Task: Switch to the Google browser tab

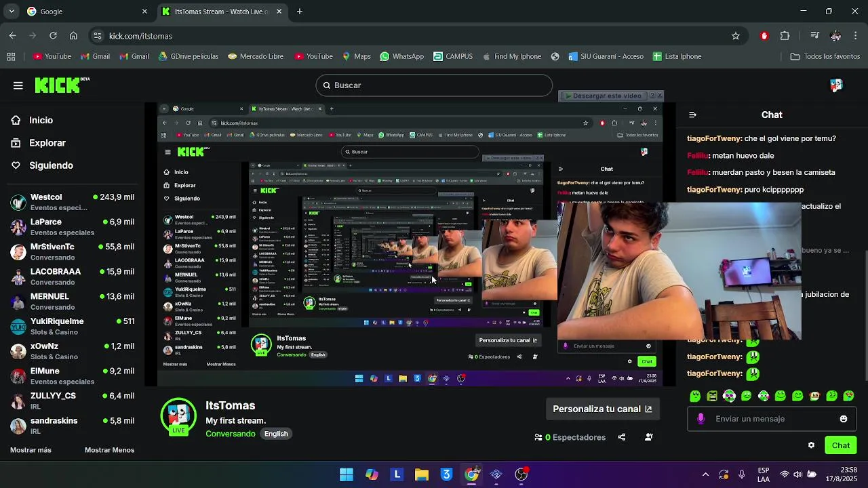Action: (x=87, y=12)
